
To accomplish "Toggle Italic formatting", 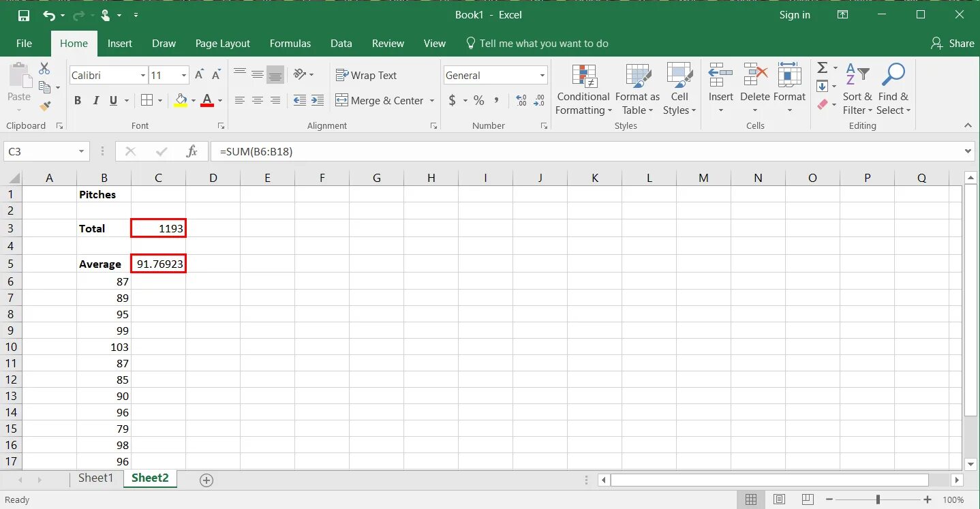I will 95,100.
